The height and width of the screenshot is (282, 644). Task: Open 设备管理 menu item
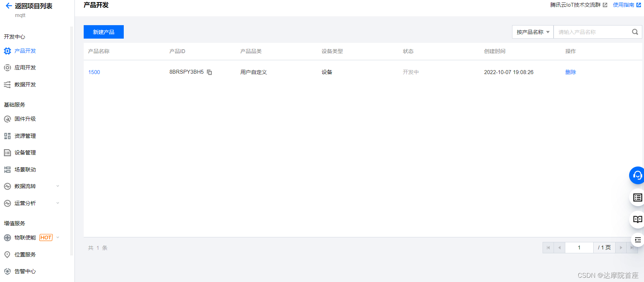[25, 153]
